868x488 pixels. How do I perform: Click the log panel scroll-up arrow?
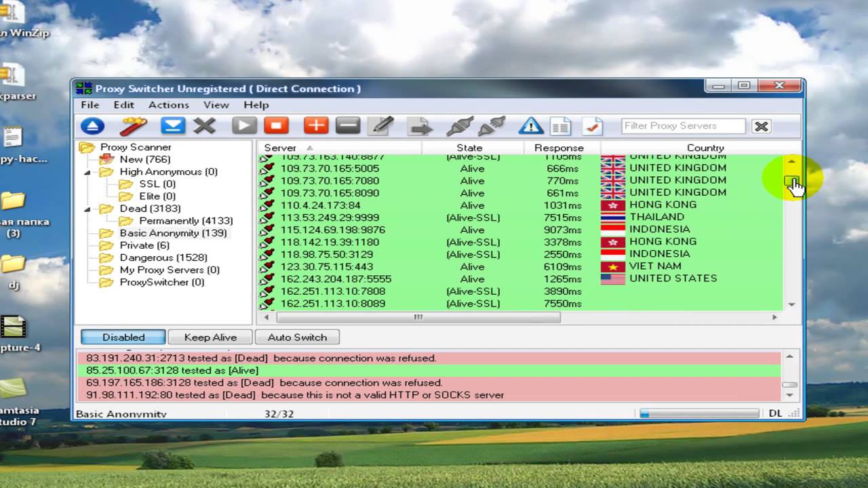789,357
